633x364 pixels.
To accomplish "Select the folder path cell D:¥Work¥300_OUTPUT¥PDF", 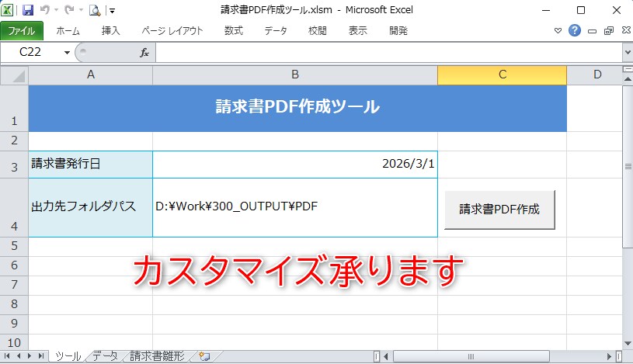I will click(295, 207).
